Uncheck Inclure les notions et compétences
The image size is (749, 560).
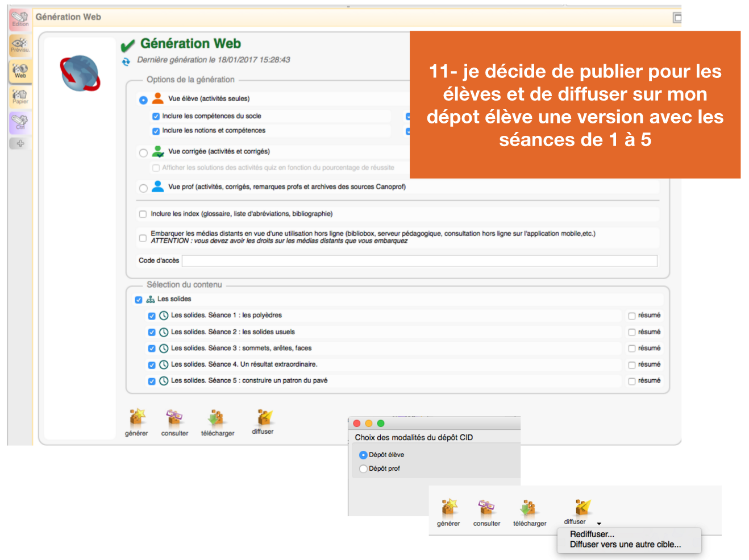coord(156,131)
